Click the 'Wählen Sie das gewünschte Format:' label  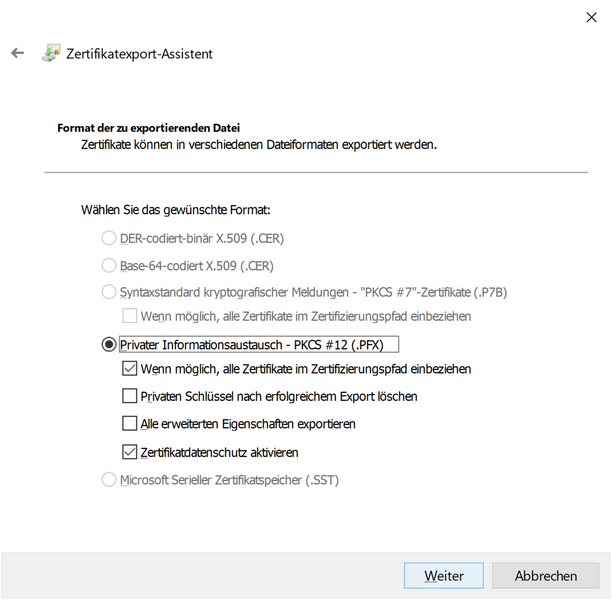[175, 210]
